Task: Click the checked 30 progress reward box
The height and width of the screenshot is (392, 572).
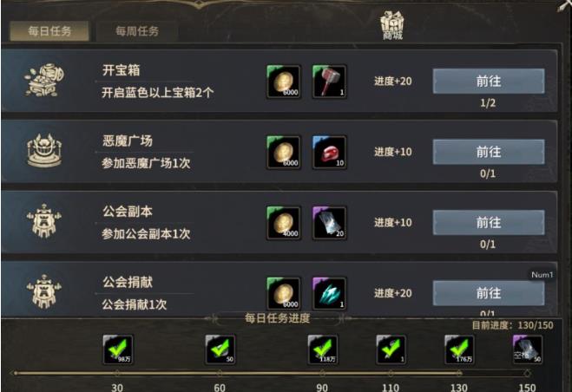Action: tap(118, 350)
